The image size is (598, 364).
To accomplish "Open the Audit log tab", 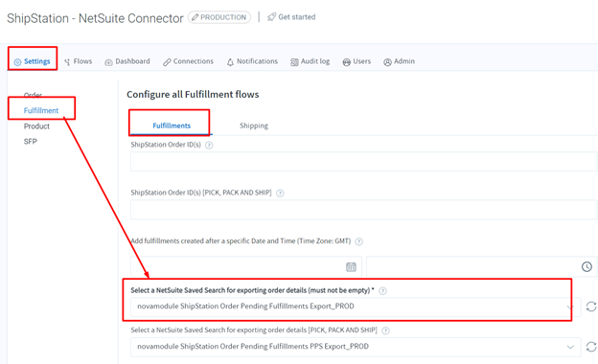I will 310,61.
